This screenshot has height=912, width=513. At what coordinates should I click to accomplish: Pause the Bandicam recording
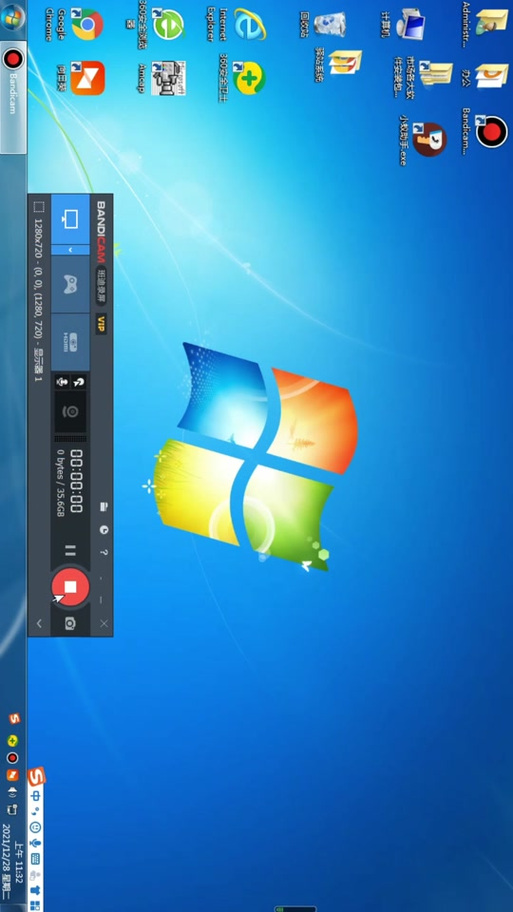[70, 550]
